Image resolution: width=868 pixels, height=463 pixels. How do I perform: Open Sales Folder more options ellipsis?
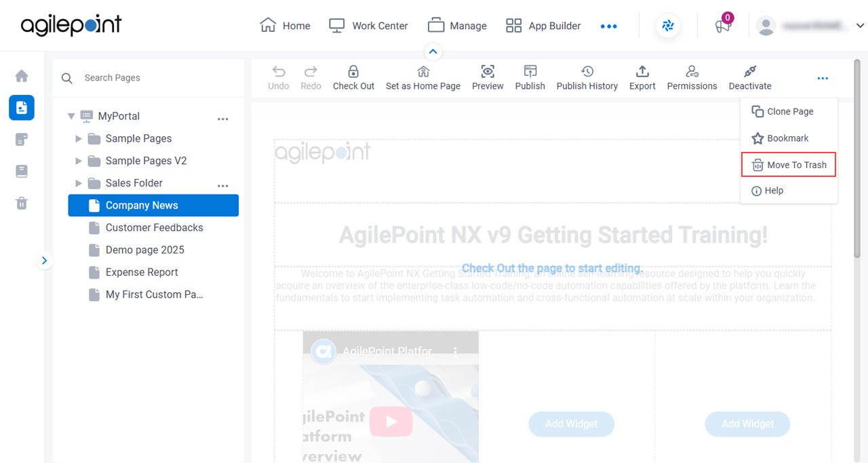[x=223, y=186]
